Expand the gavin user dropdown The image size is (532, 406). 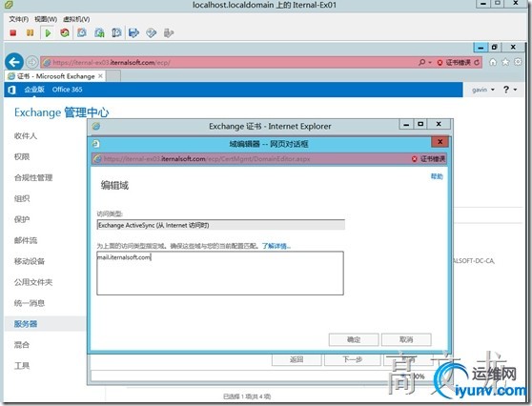(x=483, y=90)
